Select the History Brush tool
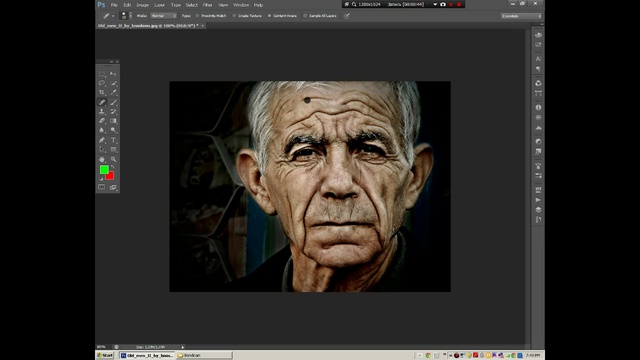640x360 pixels. click(x=113, y=111)
